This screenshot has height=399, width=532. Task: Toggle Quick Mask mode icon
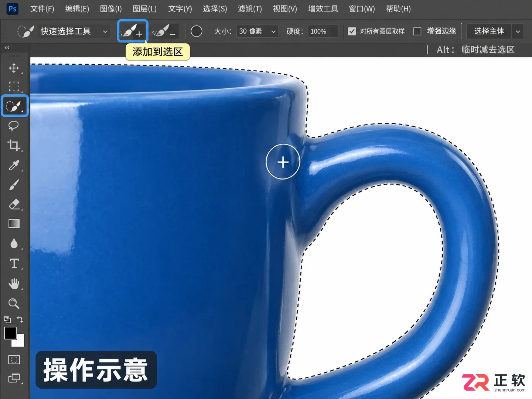pyautogui.click(x=14, y=359)
